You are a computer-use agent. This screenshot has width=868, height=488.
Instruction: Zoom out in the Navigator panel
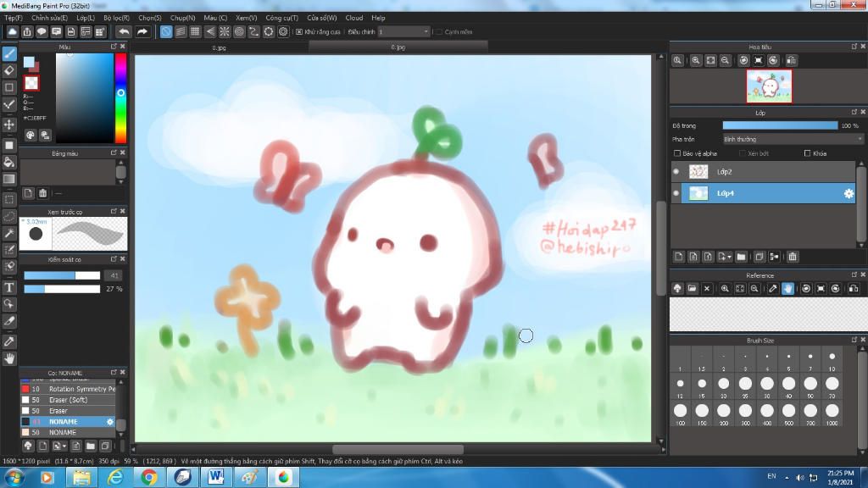725,60
